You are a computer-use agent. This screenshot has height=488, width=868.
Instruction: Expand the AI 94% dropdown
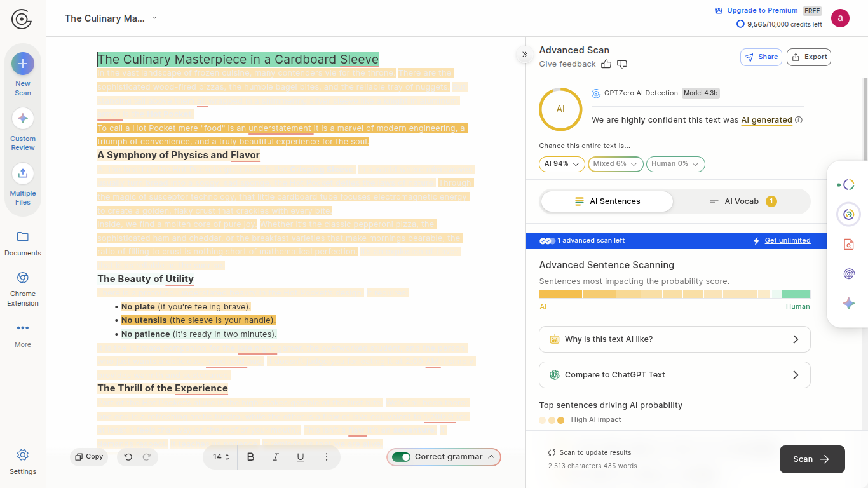pyautogui.click(x=562, y=164)
